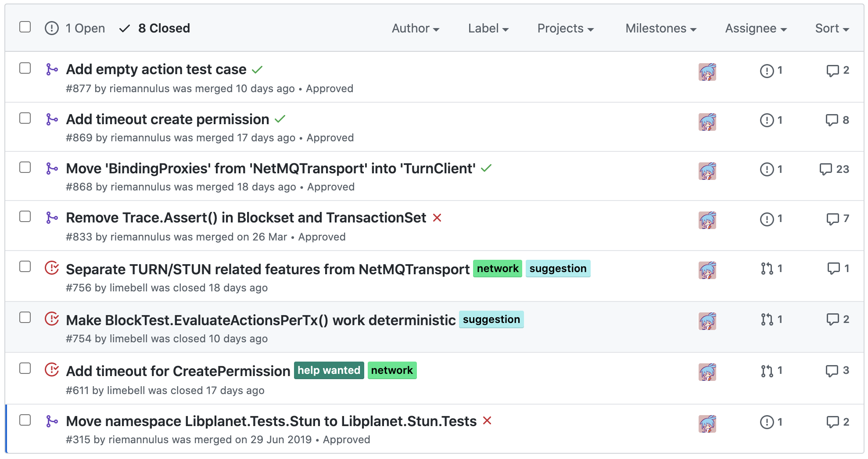Open the Label filter dropdown
This screenshot has width=868, height=459.
488,29
